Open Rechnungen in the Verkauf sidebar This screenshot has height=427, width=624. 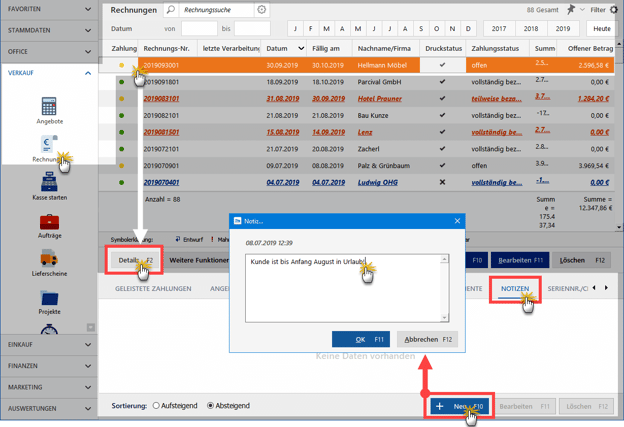[x=48, y=147]
